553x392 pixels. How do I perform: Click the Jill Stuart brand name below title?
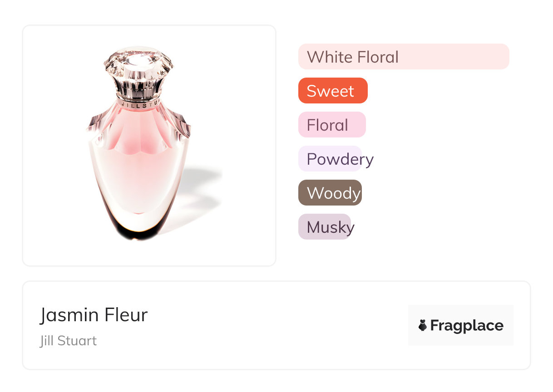[68, 341]
